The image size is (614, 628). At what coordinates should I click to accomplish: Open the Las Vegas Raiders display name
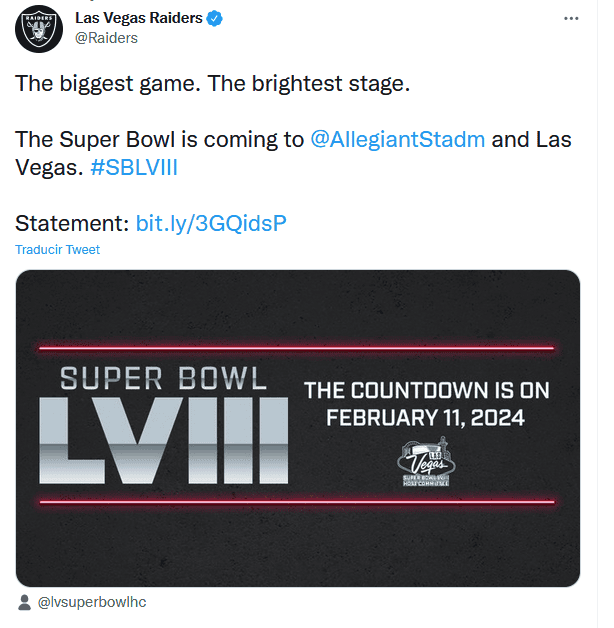pos(139,18)
